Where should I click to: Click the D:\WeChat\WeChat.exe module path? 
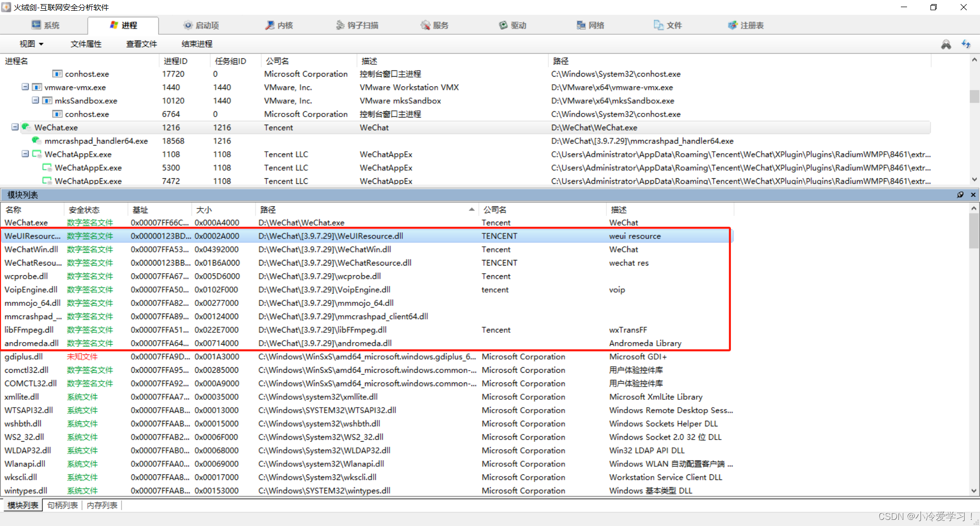click(x=301, y=223)
